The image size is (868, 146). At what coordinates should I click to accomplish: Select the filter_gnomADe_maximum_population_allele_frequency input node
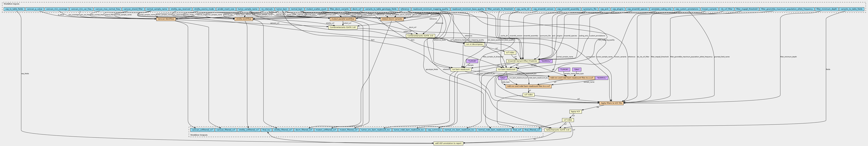click(786, 9)
